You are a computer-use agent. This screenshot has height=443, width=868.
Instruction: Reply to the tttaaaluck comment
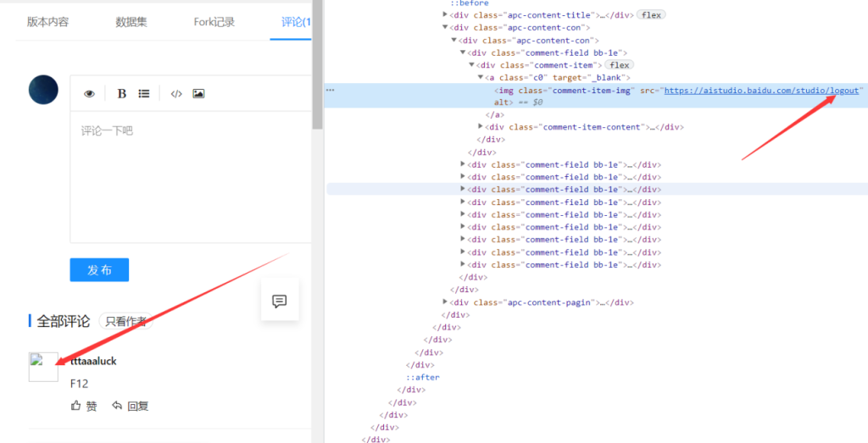131,406
